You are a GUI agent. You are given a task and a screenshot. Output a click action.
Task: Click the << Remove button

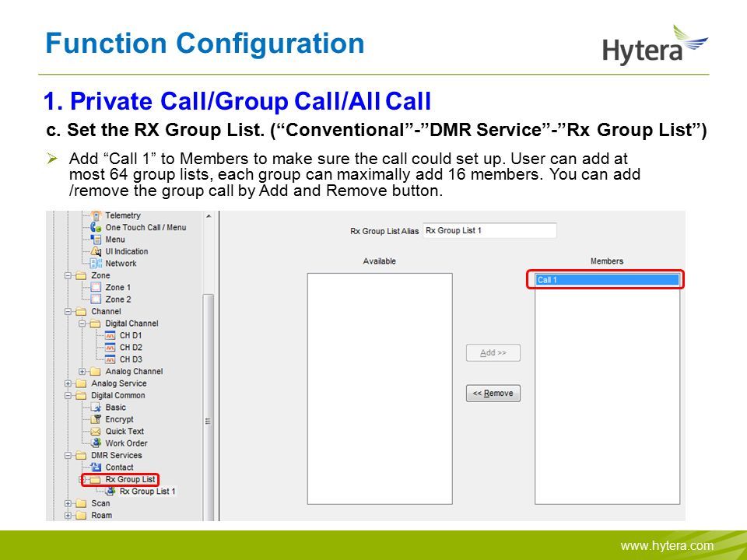[x=493, y=394]
